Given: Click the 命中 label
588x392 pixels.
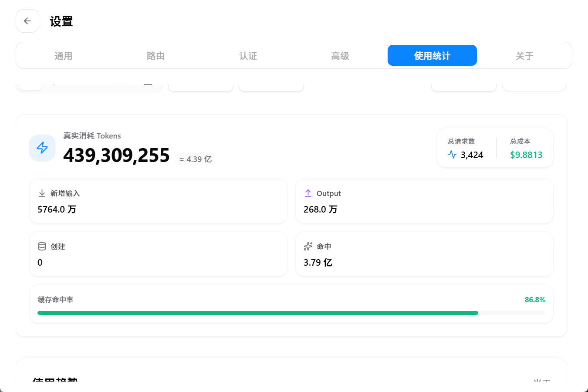Looking at the screenshot, I should [324, 247].
